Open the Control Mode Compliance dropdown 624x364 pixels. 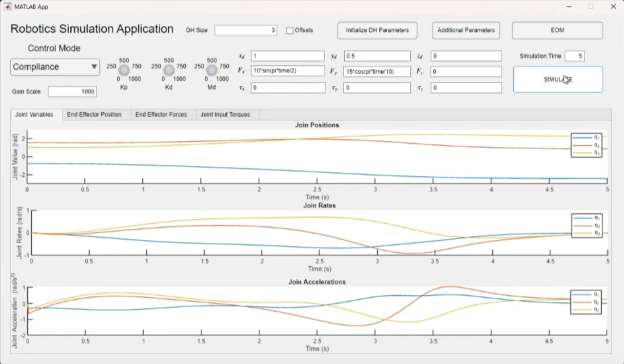click(x=55, y=67)
